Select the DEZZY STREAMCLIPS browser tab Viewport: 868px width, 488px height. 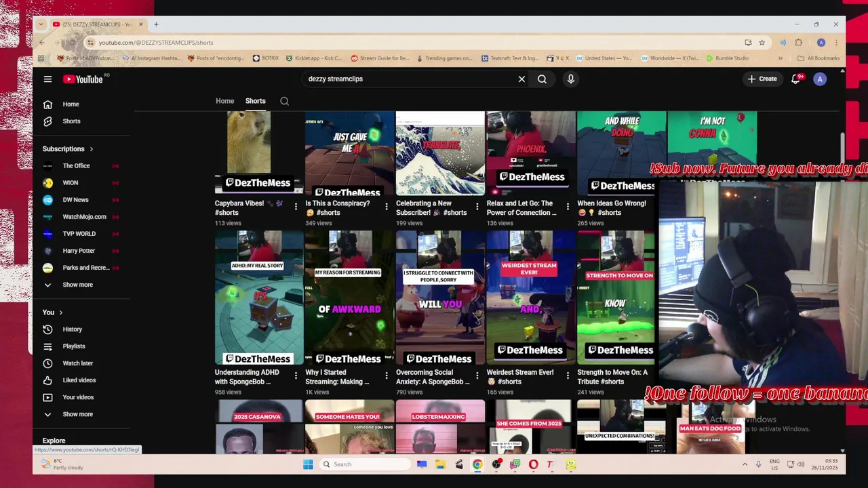pyautogui.click(x=97, y=24)
